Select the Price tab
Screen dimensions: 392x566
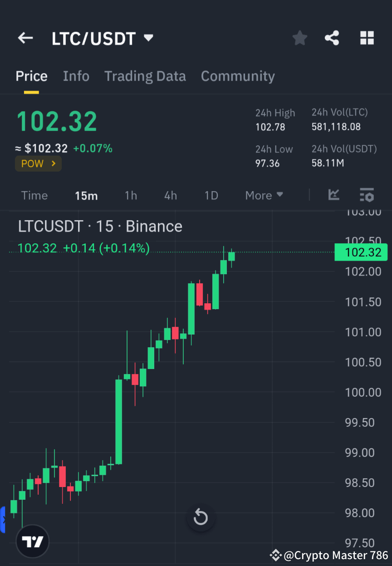(31, 76)
